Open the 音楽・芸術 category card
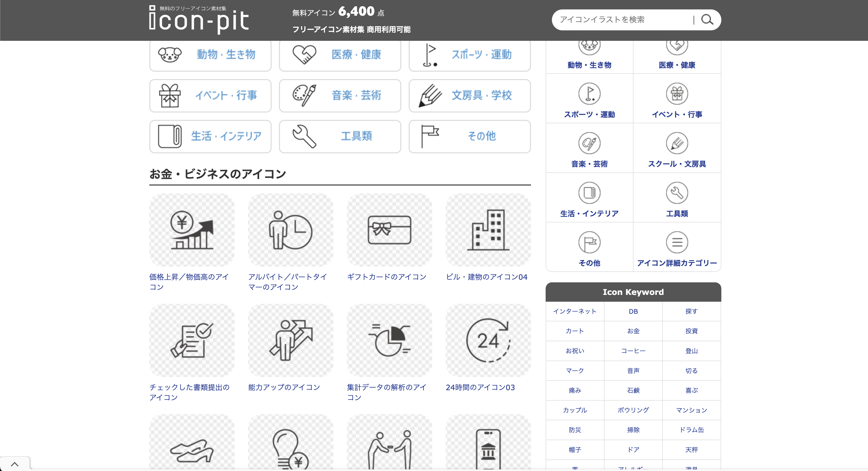This screenshot has width=868, height=471. tap(340, 96)
